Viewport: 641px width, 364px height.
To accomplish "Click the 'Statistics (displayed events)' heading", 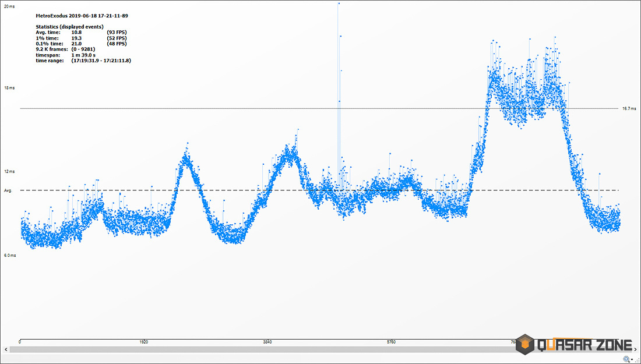I will pyautogui.click(x=69, y=27).
